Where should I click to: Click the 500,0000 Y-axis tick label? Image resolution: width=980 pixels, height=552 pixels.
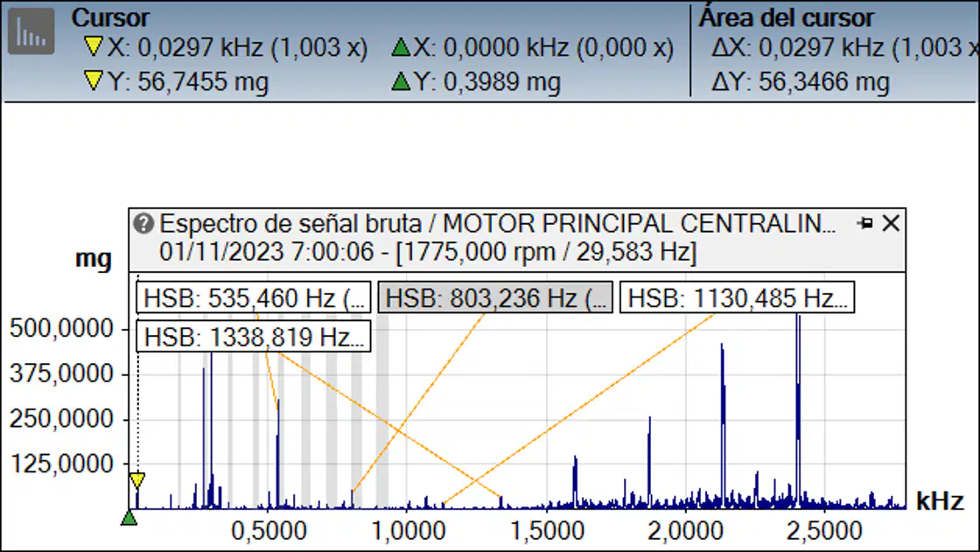point(61,327)
